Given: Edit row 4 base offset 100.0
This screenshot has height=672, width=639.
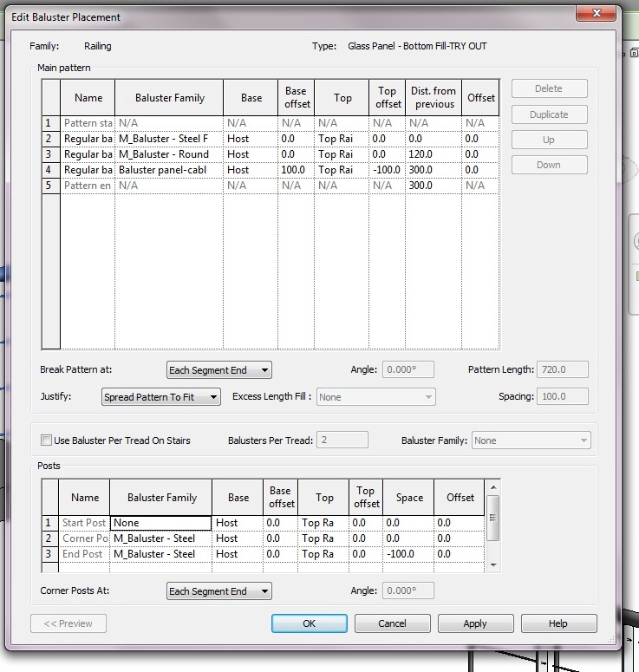Looking at the screenshot, I should tap(295, 170).
